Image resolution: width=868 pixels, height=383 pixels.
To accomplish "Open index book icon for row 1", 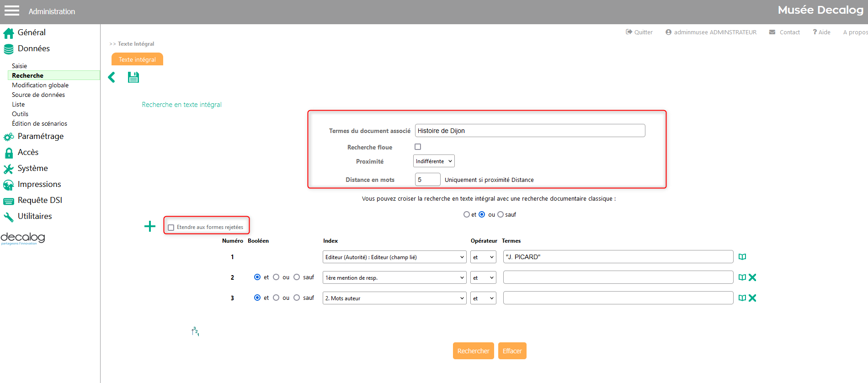I will (x=742, y=257).
